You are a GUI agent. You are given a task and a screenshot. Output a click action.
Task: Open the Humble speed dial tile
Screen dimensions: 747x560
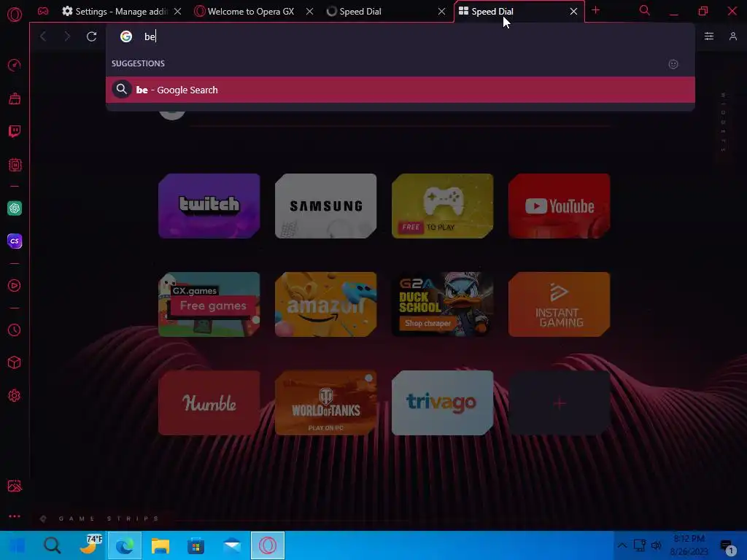(209, 402)
